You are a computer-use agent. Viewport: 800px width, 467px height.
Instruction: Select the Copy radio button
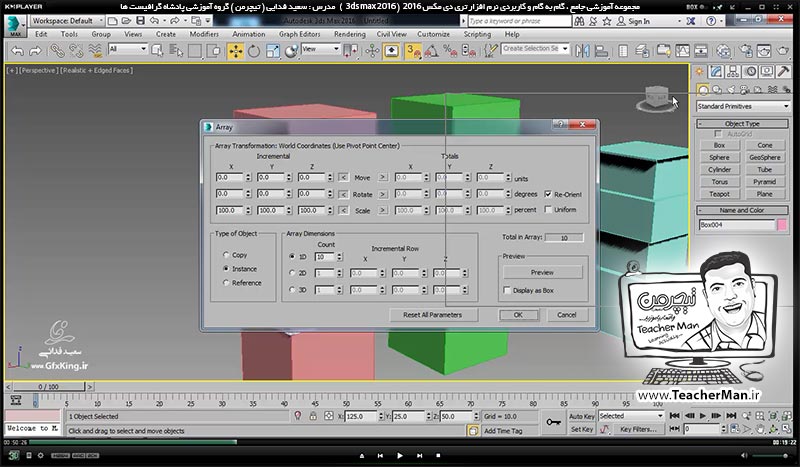tap(226, 255)
